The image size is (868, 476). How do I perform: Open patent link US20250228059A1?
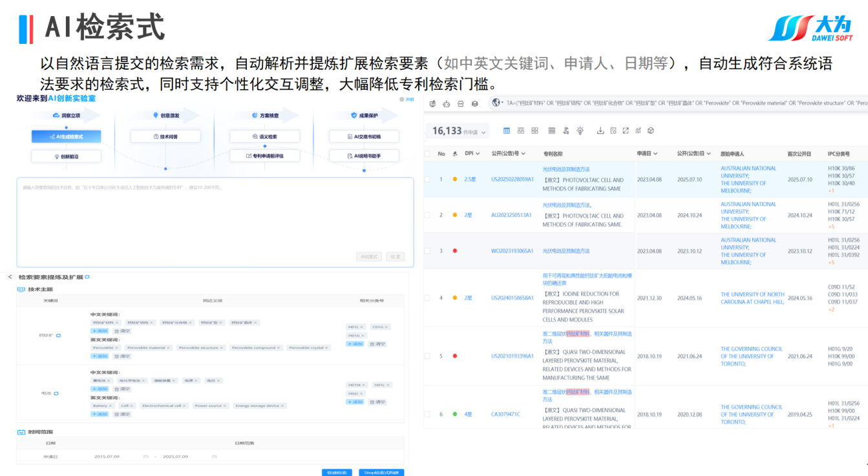(512, 180)
